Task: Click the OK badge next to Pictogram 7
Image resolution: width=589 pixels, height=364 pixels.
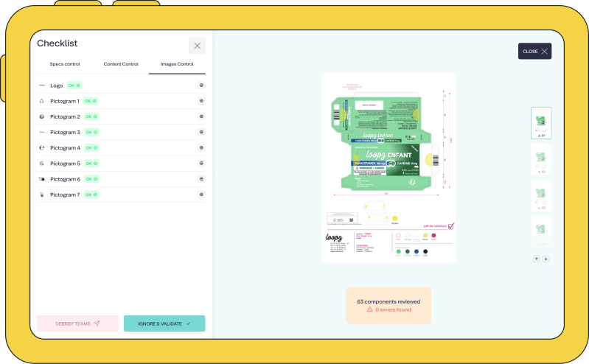Action: (x=91, y=195)
